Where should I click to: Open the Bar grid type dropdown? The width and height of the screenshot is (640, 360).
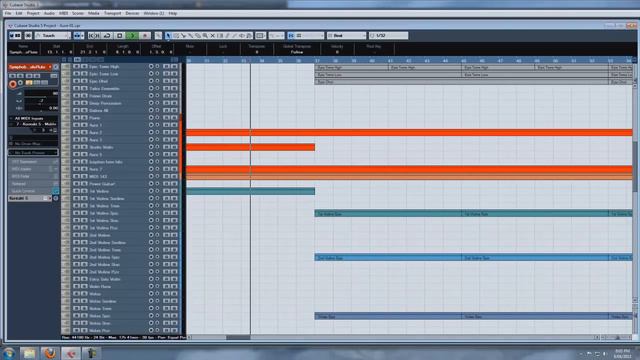point(346,36)
